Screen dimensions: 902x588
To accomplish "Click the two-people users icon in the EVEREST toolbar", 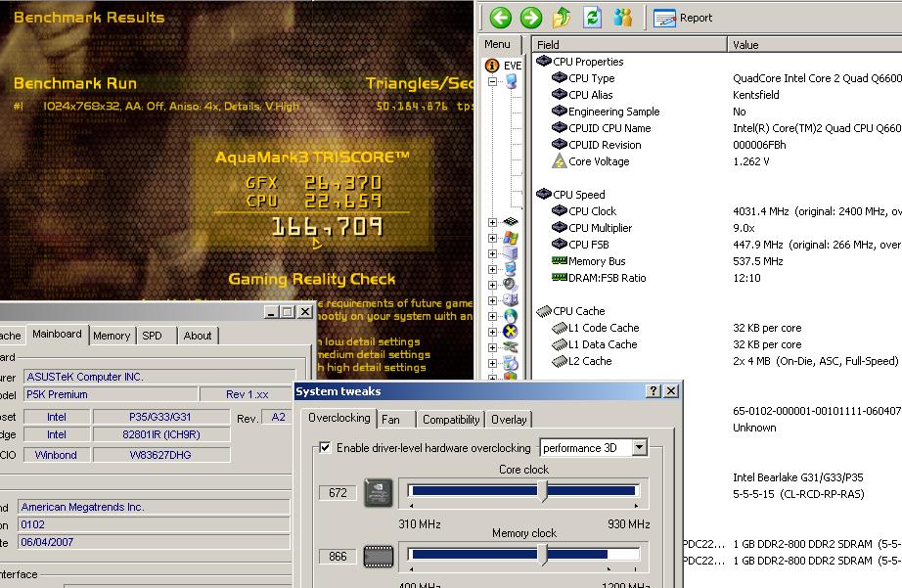I will (622, 18).
